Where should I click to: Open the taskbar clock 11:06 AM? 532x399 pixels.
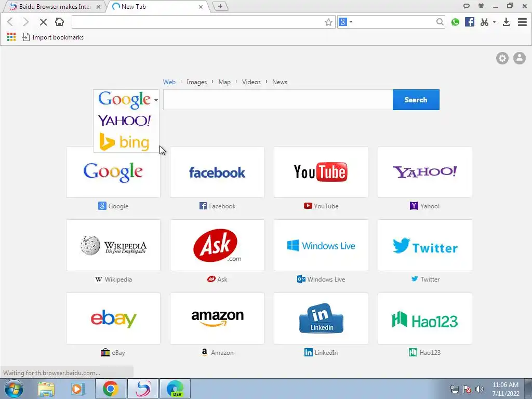[506, 389]
